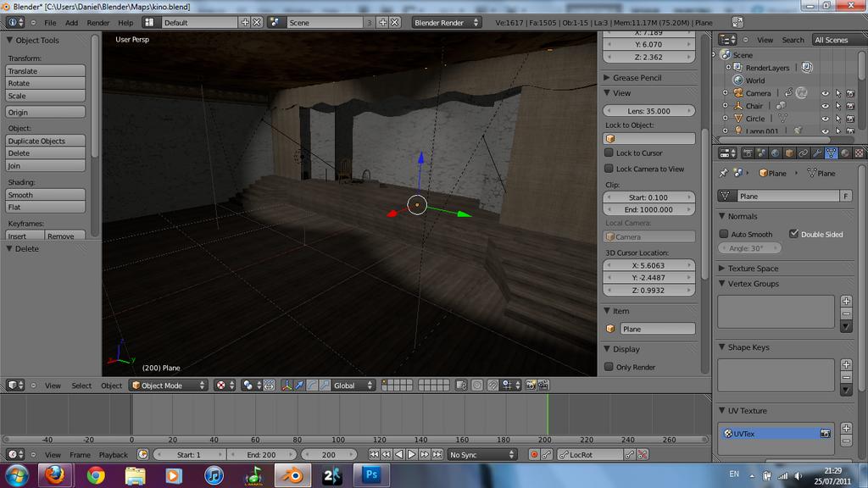Enable the Only Render checkbox
Image resolution: width=868 pixels, height=488 pixels.
(609, 367)
